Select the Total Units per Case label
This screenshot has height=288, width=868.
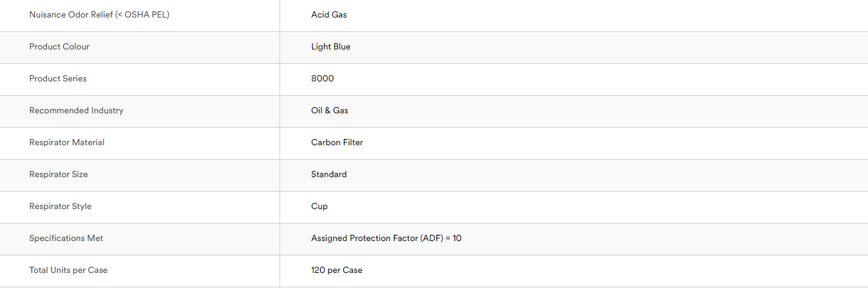69,270
